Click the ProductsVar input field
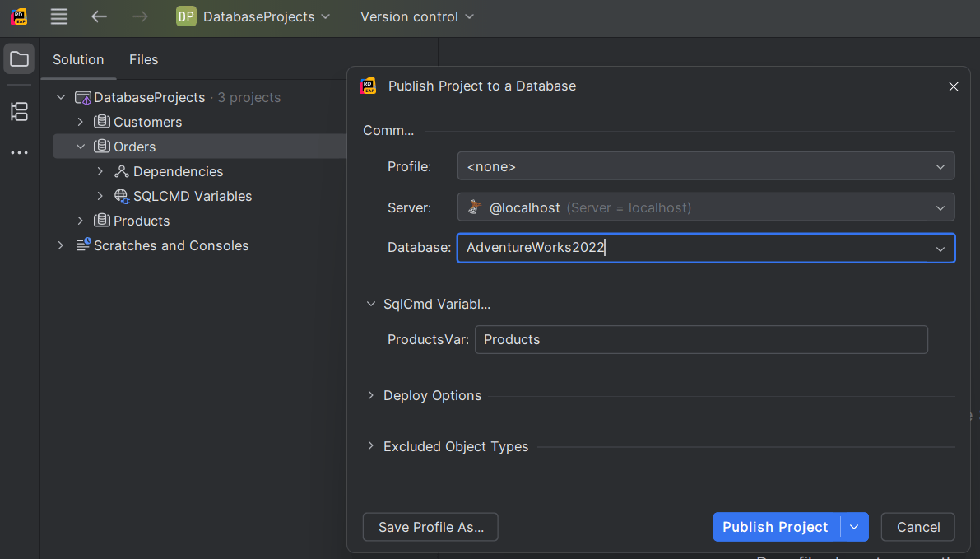 pos(700,339)
